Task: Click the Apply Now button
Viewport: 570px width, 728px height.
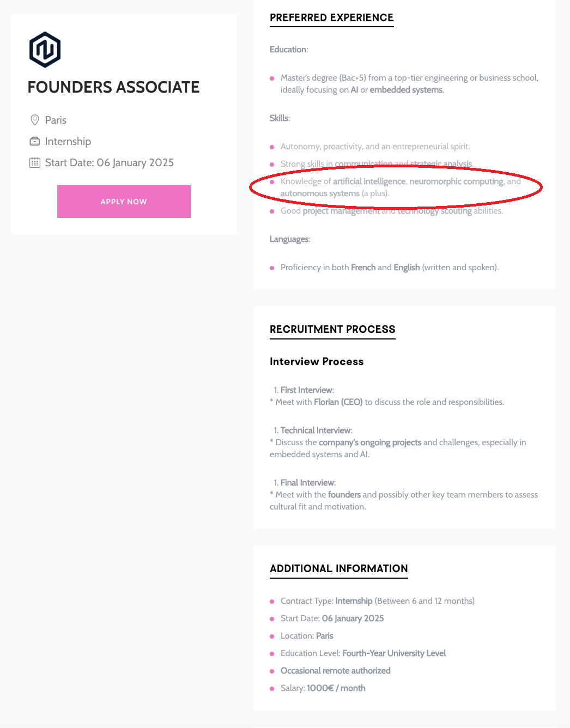Action: coord(124,202)
